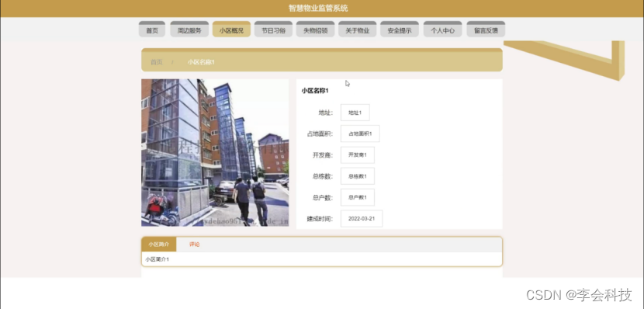The height and width of the screenshot is (309, 644).
Task: Go to the 节日习俗 tab
Action: pyautogui.click(x=273, y=30)
